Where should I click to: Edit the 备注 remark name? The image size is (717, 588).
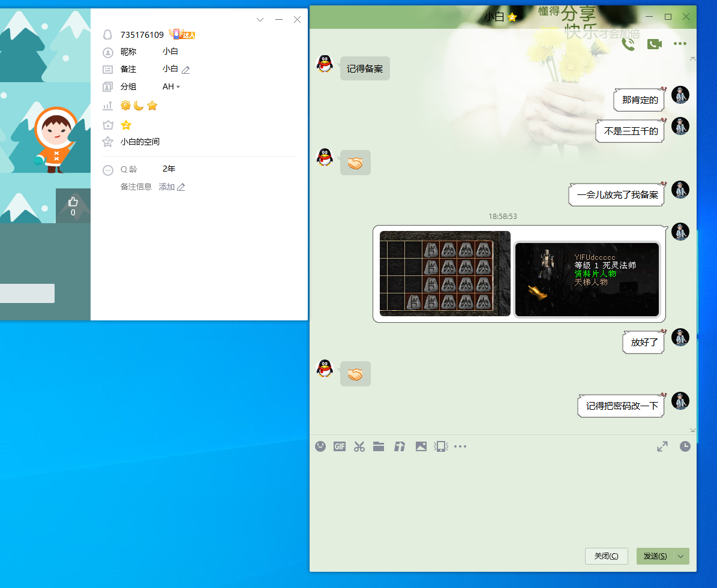[186, 70]
